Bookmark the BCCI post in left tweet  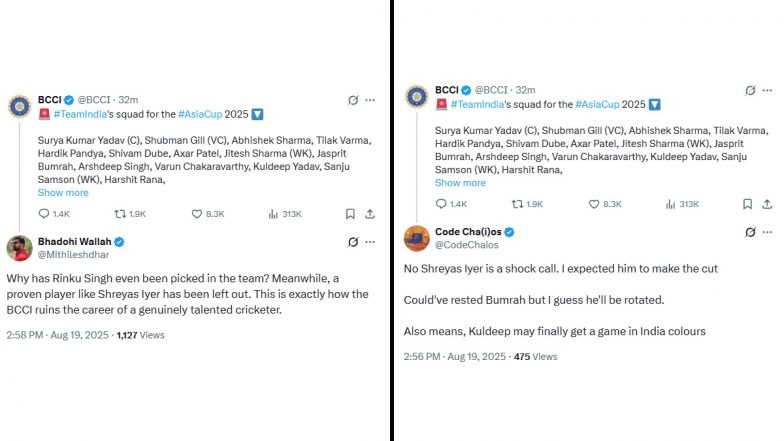(350, 213)
